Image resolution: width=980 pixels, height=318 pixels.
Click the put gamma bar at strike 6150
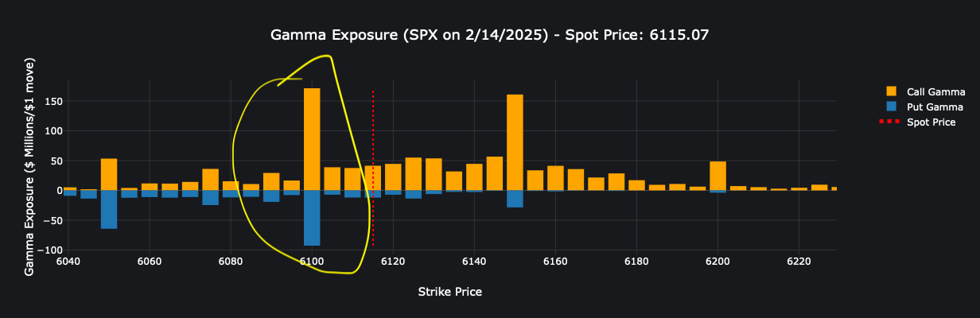(x=515, y=199)
